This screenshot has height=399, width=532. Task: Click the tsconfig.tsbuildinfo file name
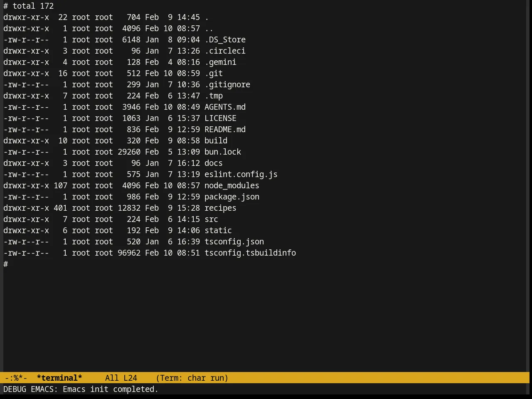tap(250, 253)
